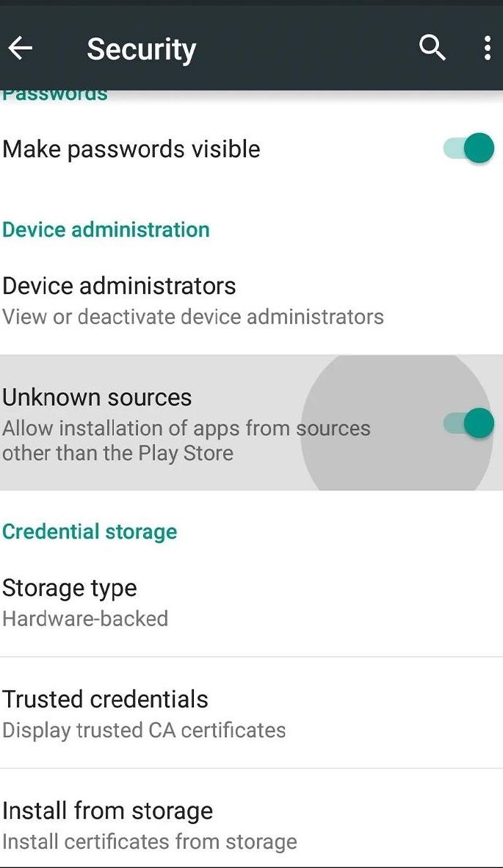
Task: Tap the partially hidden Passwords header
Action: (55, 95)
